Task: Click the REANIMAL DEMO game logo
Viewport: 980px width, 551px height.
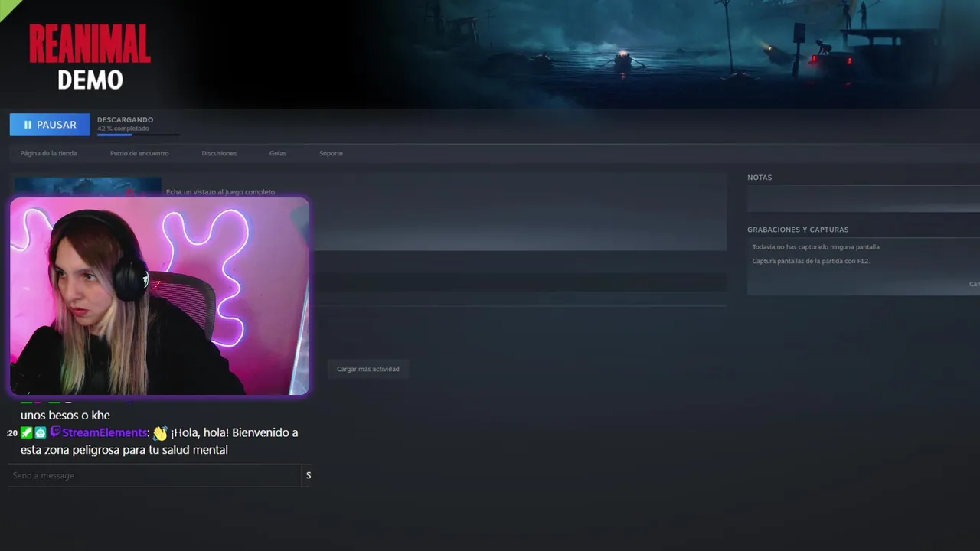Action: coord(90,56)
